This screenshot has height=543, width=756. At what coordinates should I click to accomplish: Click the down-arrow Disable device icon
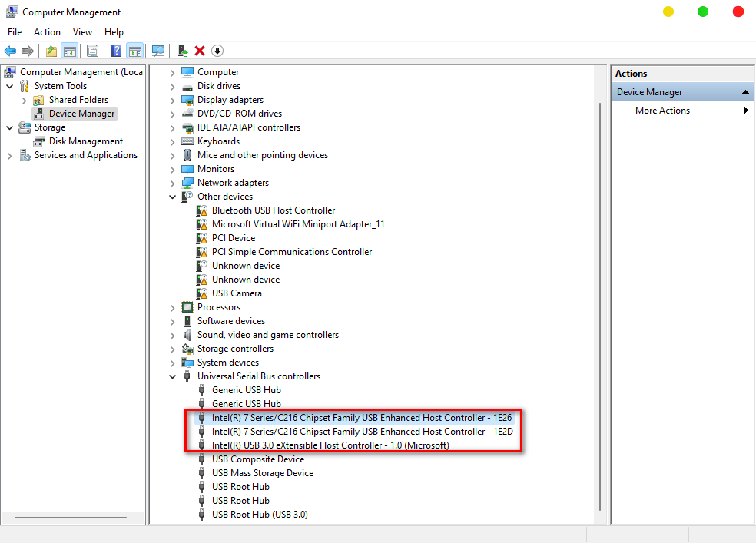point(217,51)
